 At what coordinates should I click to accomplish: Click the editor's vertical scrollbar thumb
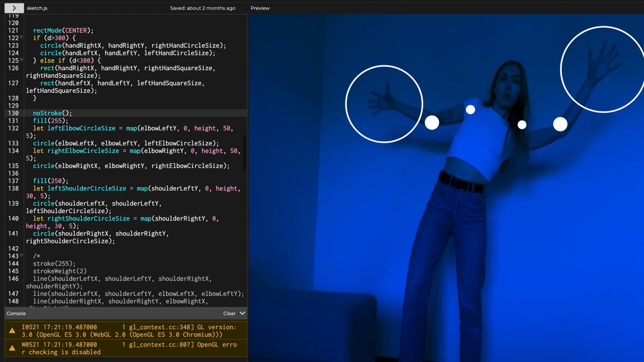(245, 152)
